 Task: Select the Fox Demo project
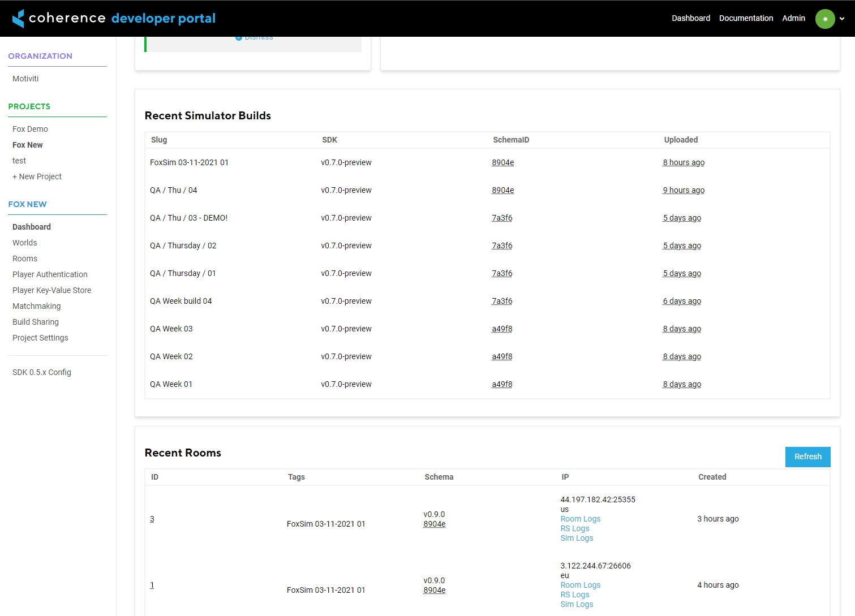tap(30, 129)
